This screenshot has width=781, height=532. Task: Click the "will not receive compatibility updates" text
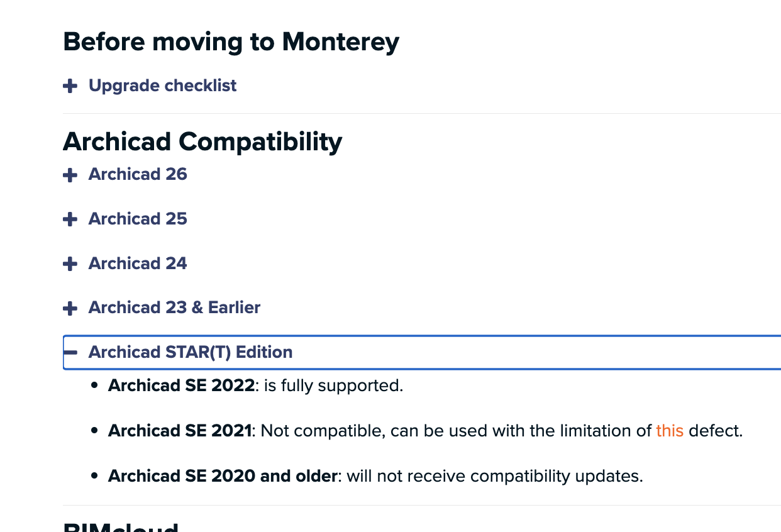click(494, 476)
